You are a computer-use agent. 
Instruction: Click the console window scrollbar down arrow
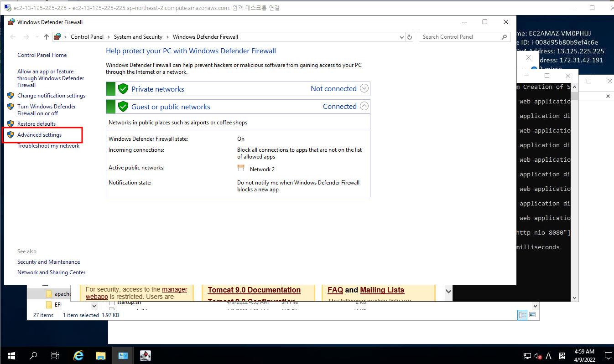point(575,297)
